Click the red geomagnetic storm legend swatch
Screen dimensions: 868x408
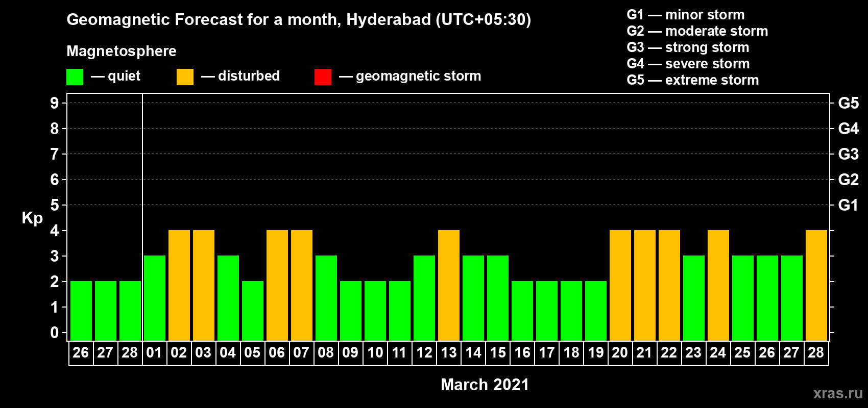323,77
